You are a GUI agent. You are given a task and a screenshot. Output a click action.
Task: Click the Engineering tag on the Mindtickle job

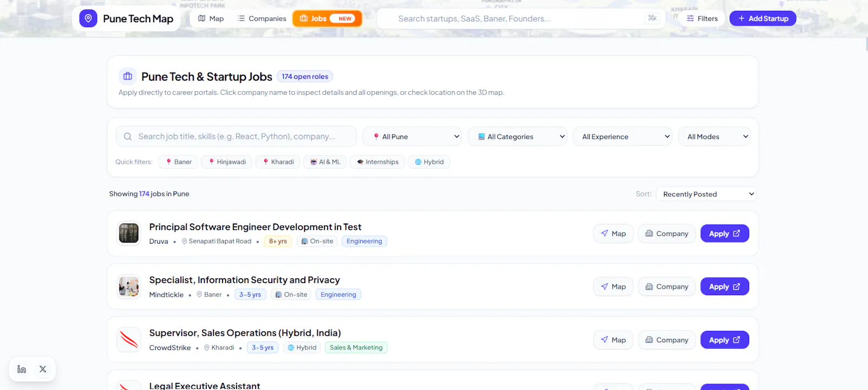tap(339, 295)
